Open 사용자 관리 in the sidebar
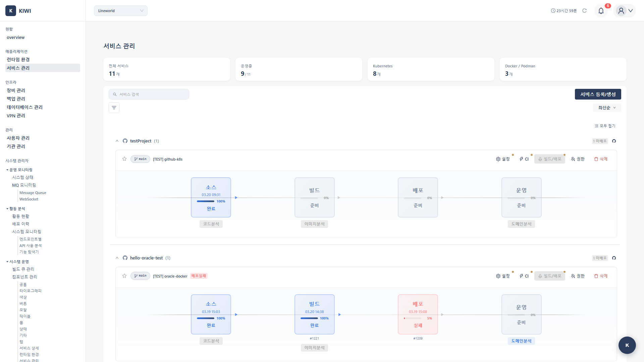This screenshot has height=362, width=644. pos(18,138)
